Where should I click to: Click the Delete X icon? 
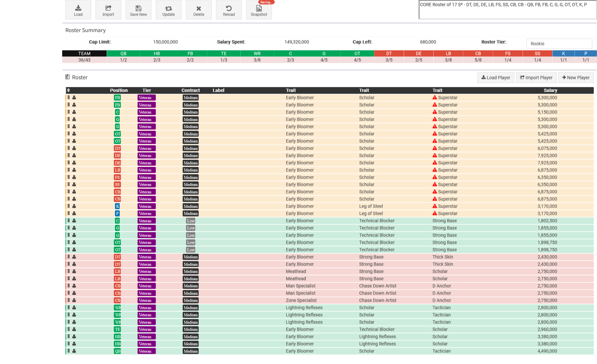(198, 8)
